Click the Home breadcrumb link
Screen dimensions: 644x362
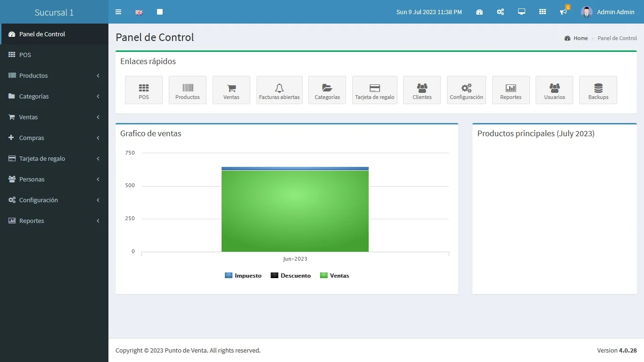580,38
